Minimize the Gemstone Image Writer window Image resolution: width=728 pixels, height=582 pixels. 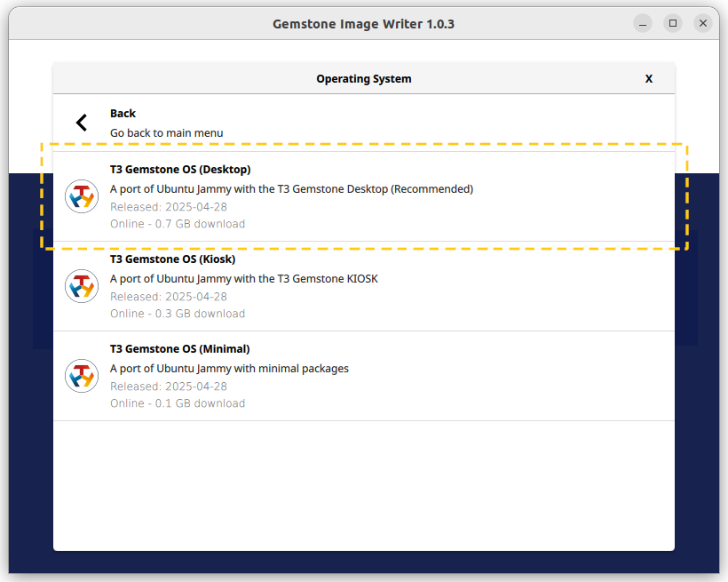(x=643, y=23)
